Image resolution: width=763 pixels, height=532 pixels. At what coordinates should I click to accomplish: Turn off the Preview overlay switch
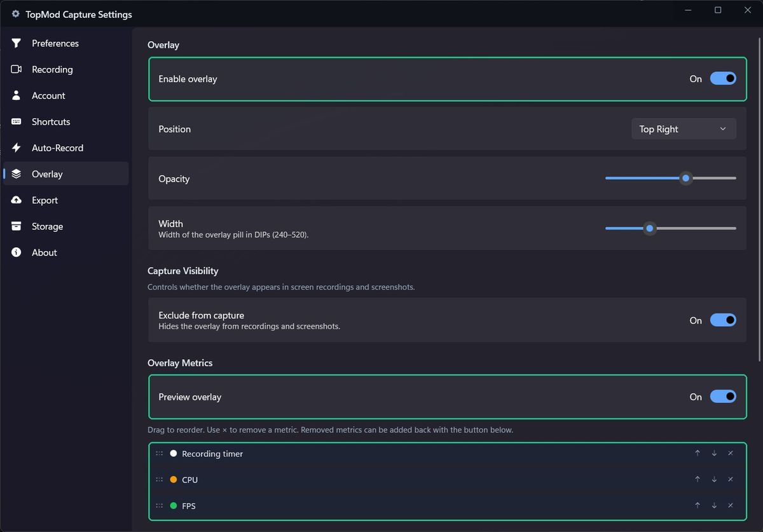723,396
